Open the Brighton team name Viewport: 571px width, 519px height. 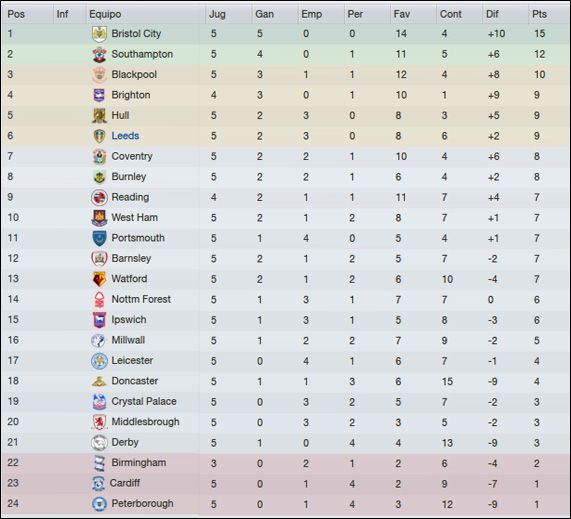click(x=131, y=95)
